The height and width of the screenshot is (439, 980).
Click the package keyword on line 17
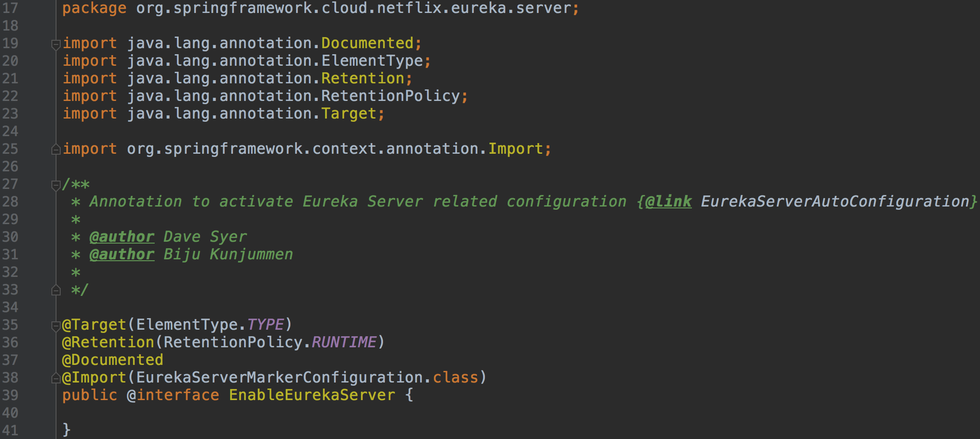(x=94, y=8)
